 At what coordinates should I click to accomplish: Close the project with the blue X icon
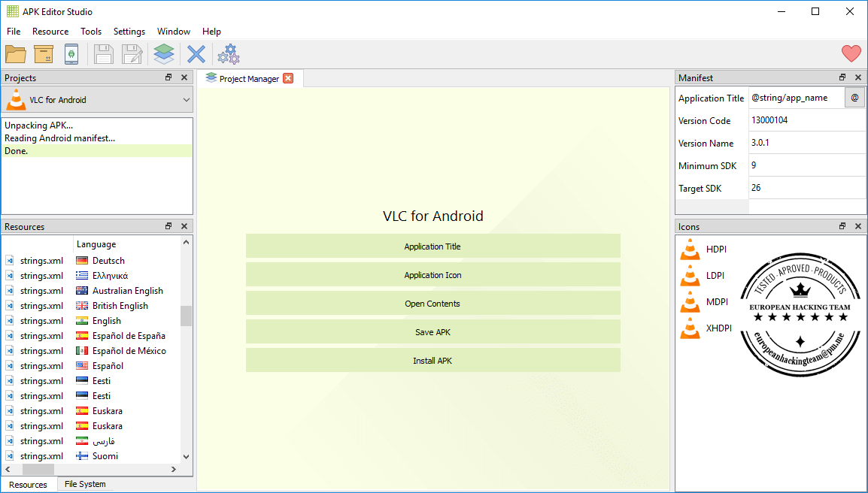coord(195,53)
